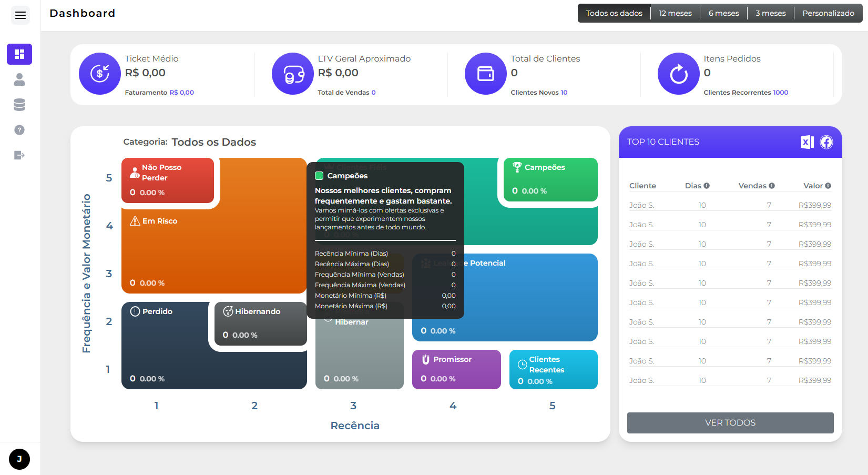Click the info icon beside Dias
868x475 pixels.
click(x=707, y=186)
